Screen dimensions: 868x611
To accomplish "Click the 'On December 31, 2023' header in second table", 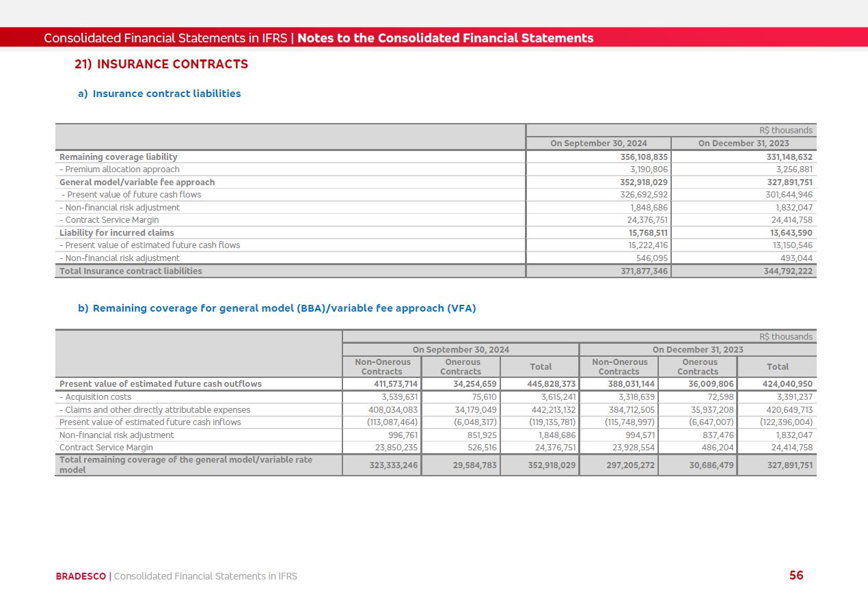I will pos(698,350).
